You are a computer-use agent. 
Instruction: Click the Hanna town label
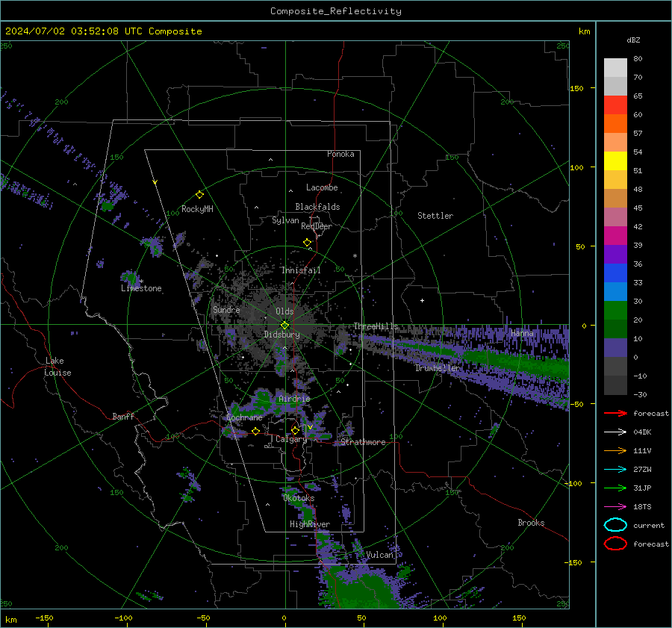pos(522,333)
